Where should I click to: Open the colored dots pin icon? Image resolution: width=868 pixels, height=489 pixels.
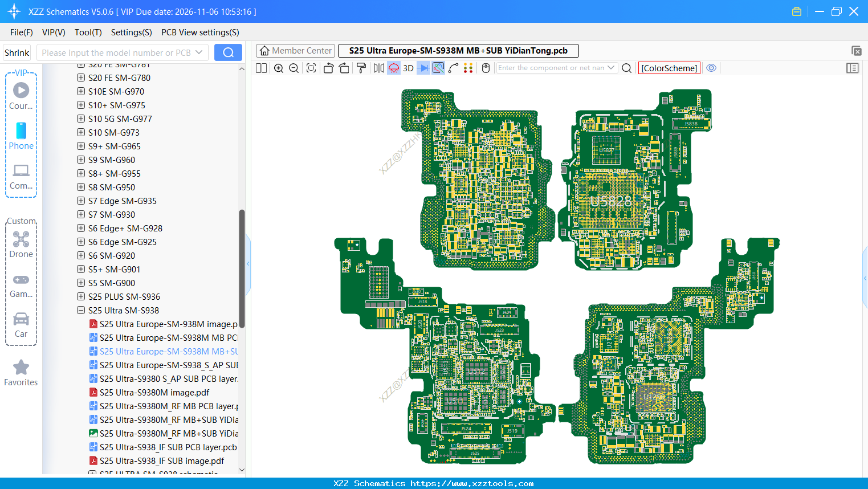pyautogui.click(x=468, y=68)
